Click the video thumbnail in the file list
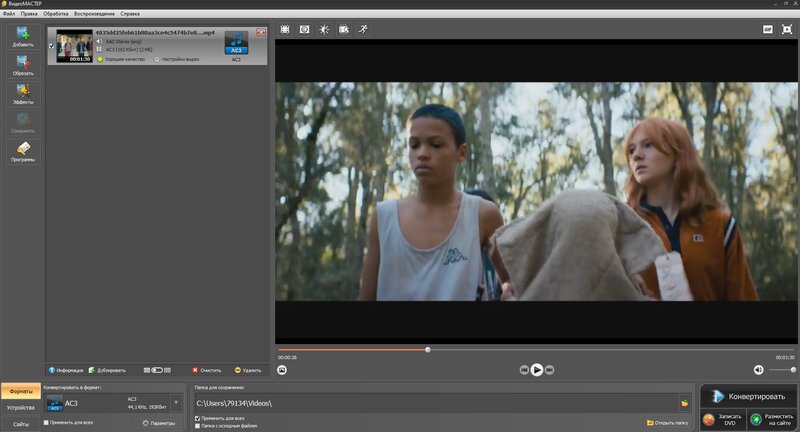 74,46
